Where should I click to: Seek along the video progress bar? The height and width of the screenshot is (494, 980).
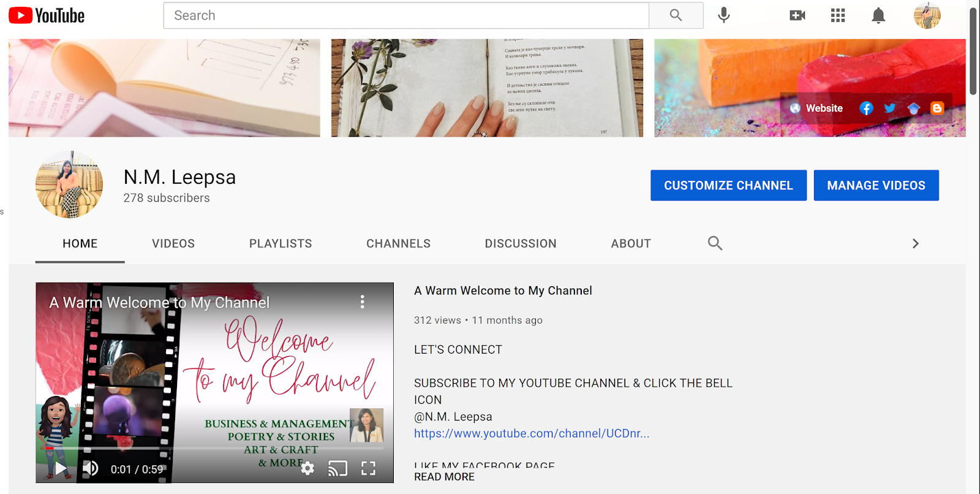(x=214, y=449)
